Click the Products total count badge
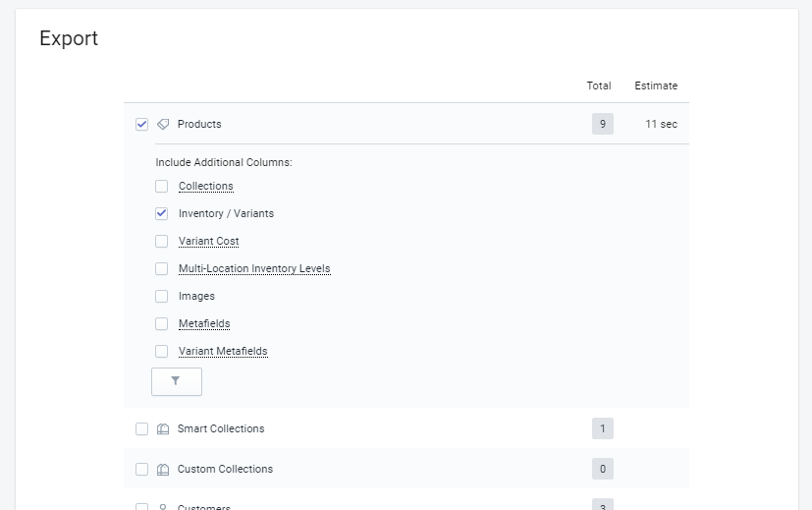Screen dimensions: 812x510 tap(602, 125)
